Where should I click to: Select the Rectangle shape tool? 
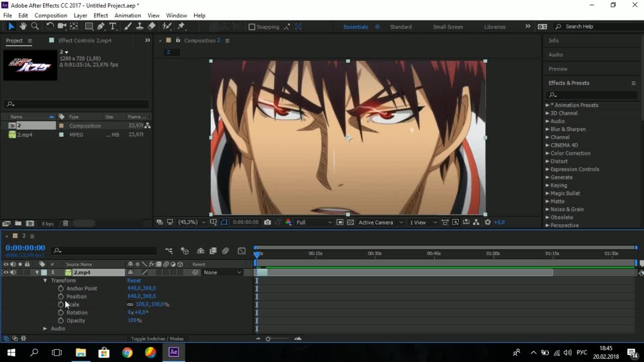point(89,26)
